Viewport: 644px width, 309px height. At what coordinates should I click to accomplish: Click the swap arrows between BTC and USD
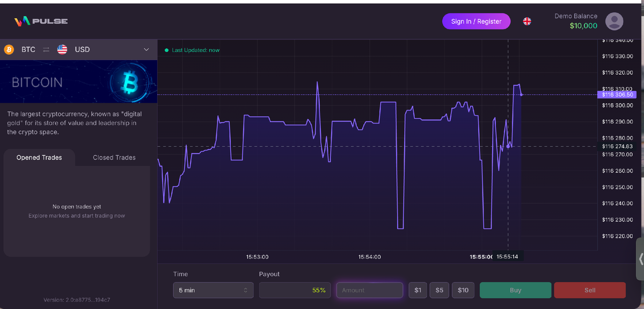pyautogui.click(x=46, y=49)
